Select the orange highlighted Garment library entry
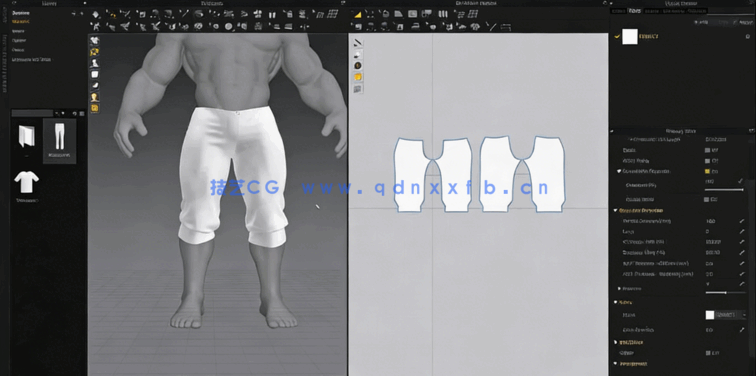 [x=20, y=22]
